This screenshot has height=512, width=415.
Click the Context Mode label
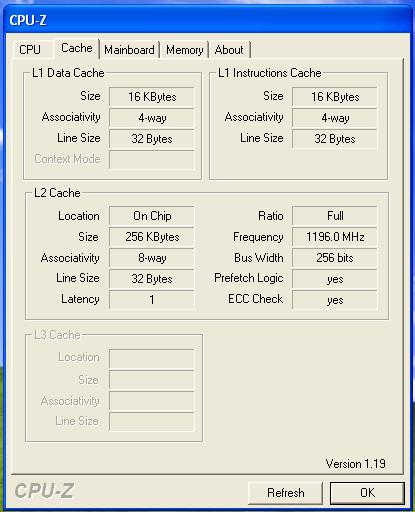click(x=67, y=159)
